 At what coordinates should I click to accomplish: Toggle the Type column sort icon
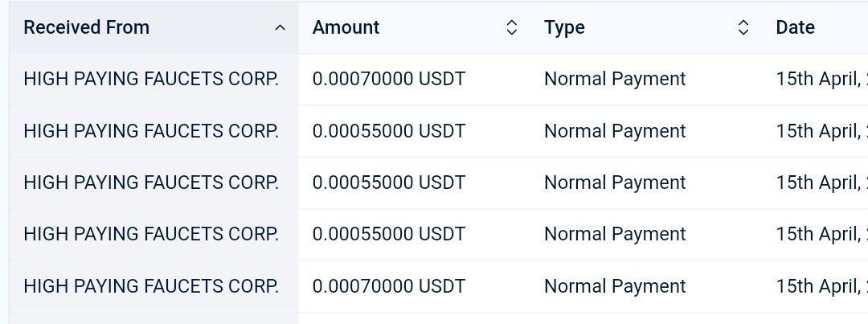coord(744,27)
